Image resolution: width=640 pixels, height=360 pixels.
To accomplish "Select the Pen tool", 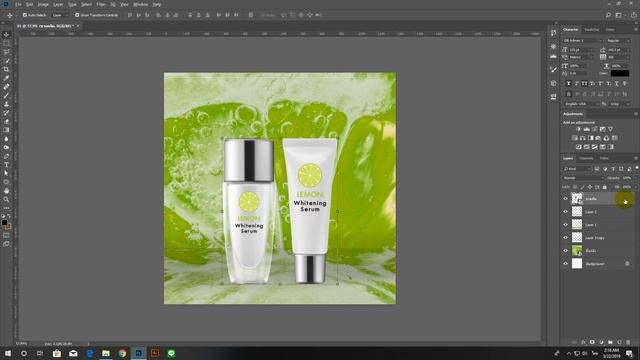I will [6, 156].
